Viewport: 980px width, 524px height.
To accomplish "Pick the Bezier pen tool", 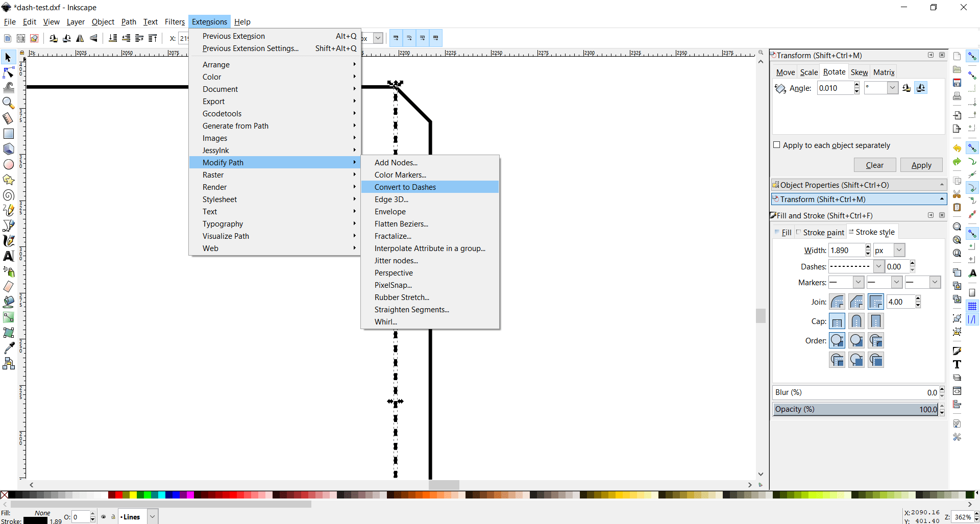I will (9, 226).
